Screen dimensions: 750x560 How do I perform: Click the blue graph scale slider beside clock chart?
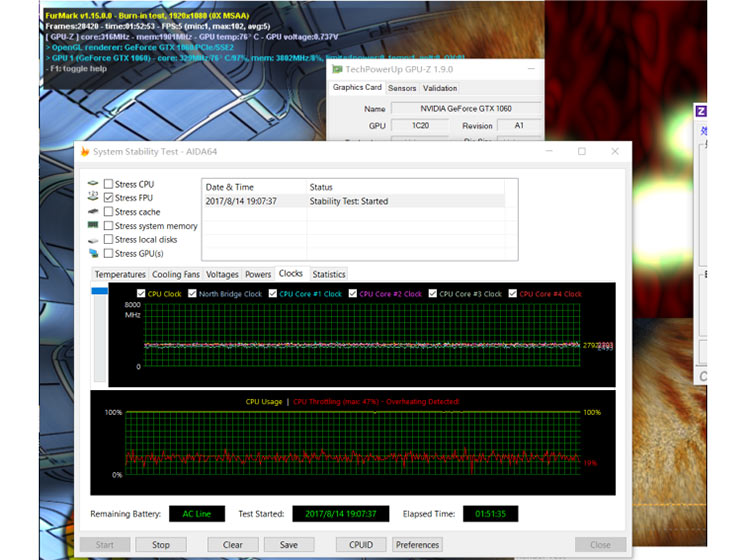coord(99,291)
